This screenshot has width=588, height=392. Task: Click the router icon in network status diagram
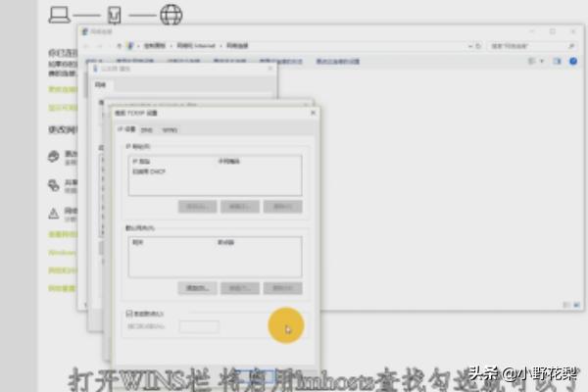pos(115,16)
